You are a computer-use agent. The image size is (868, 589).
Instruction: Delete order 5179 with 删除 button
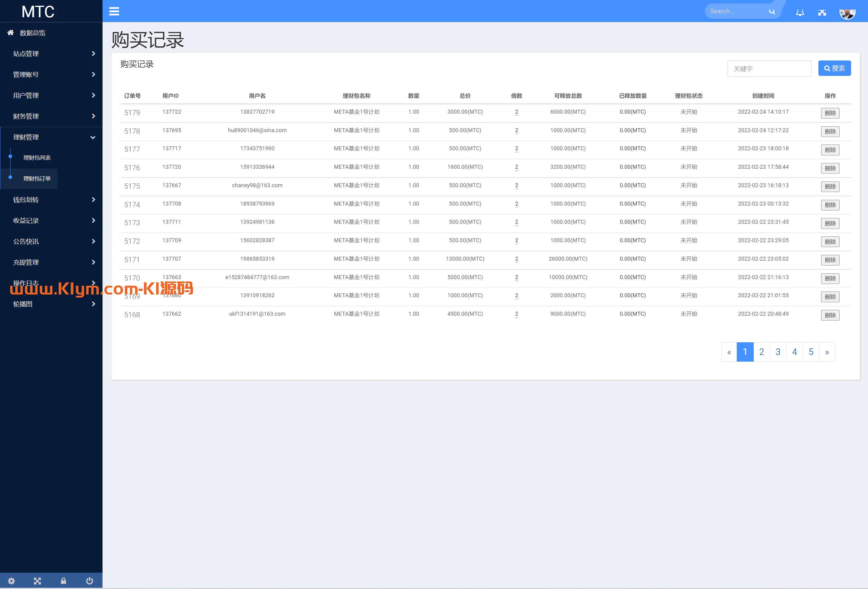(x=830, y=113)
